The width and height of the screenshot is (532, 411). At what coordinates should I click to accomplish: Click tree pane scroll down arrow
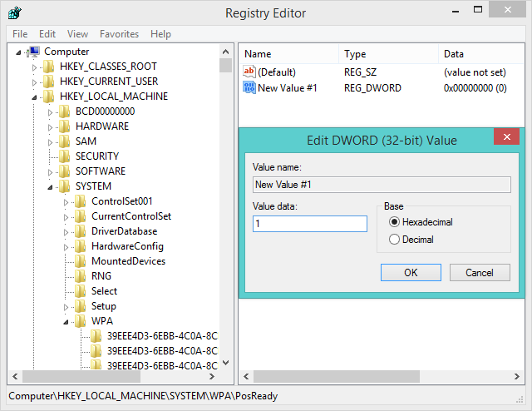click(x=225, y=363)
